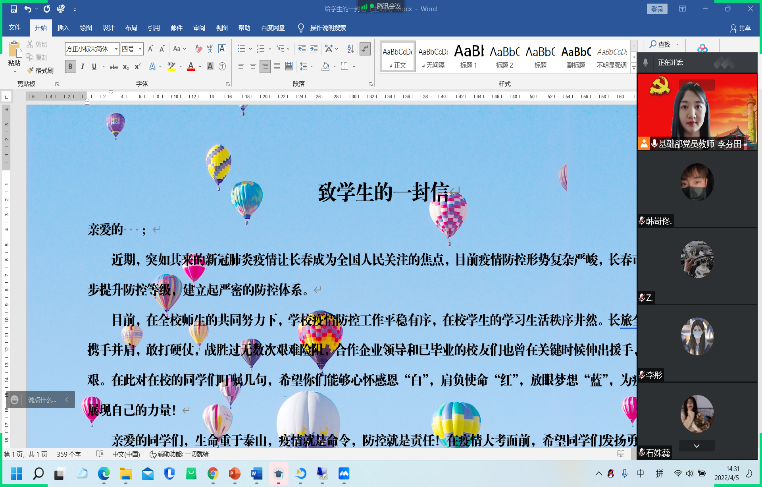Apply red font color
The width and height of the screenshot is (762, 487).
190,66
